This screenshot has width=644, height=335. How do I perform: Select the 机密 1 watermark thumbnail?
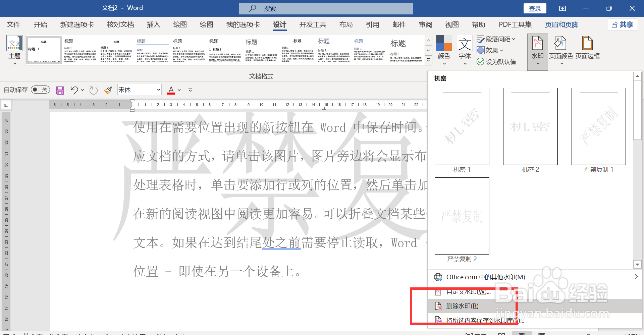pos(462,126)
